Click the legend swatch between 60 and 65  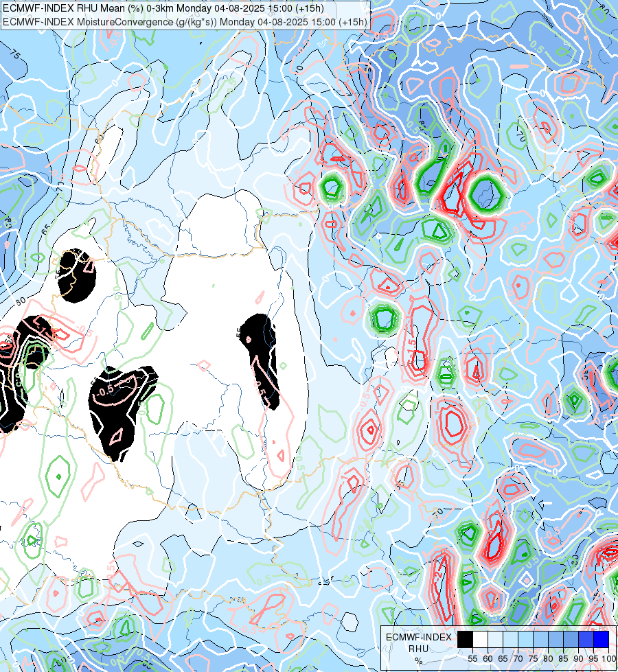(x=495, y=639)
